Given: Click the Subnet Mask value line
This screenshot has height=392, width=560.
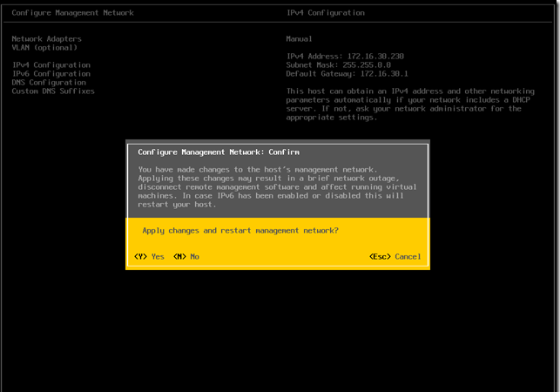Looking at the screenshot, I should pos(339,65).
